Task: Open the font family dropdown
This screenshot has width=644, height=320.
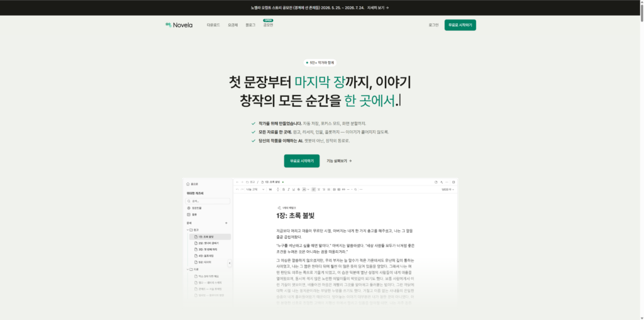Action: tap(255, 189)
